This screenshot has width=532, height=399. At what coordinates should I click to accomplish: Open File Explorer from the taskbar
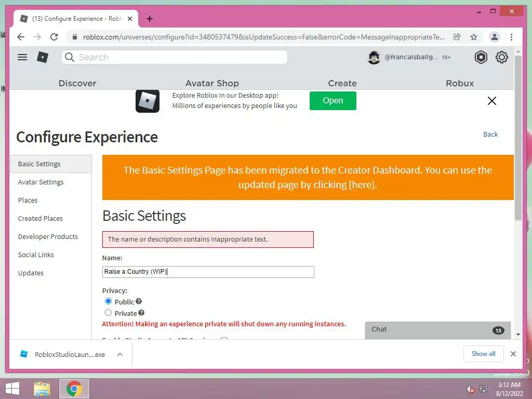(42, 389)
